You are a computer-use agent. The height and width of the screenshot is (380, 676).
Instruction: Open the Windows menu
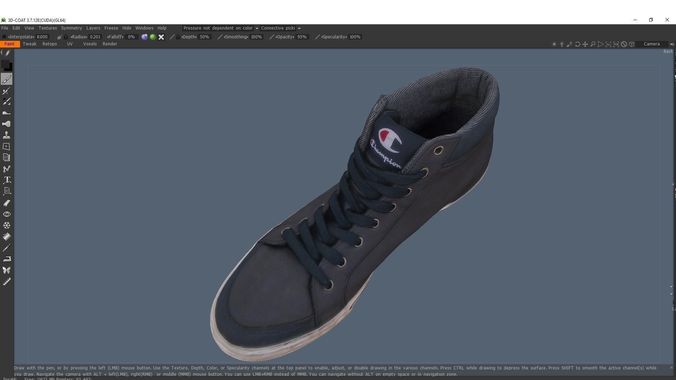[x=144, y=28]
